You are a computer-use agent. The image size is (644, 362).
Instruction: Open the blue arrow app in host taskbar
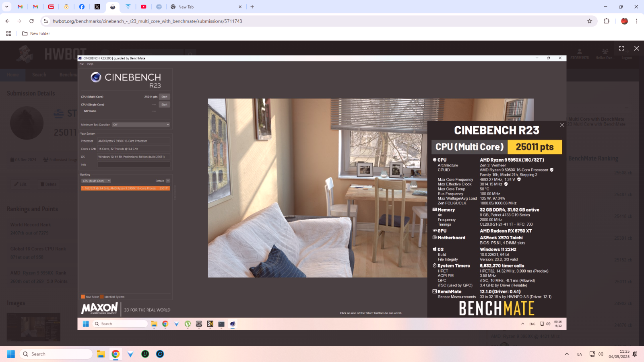point(130,354)
